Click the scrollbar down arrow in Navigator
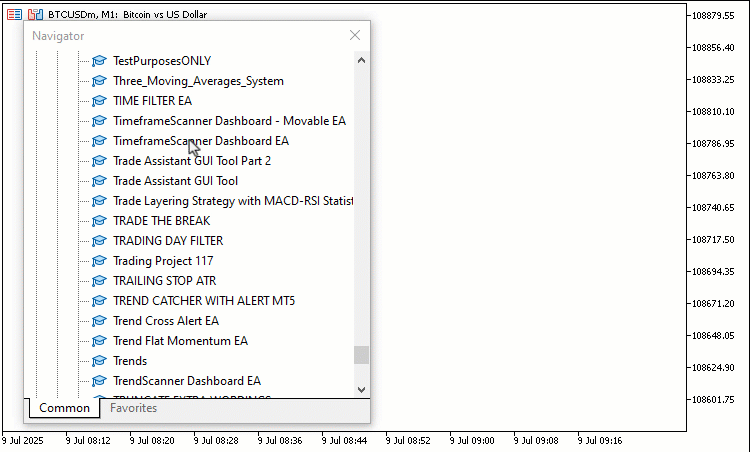The image size is (750, 452). coord(362,389)
